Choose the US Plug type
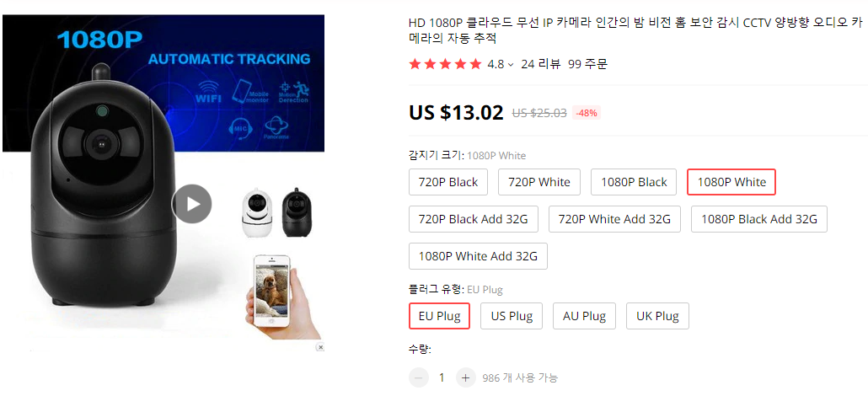The height and width of the screenshot is (396, 868). click(x=512, y=316)
